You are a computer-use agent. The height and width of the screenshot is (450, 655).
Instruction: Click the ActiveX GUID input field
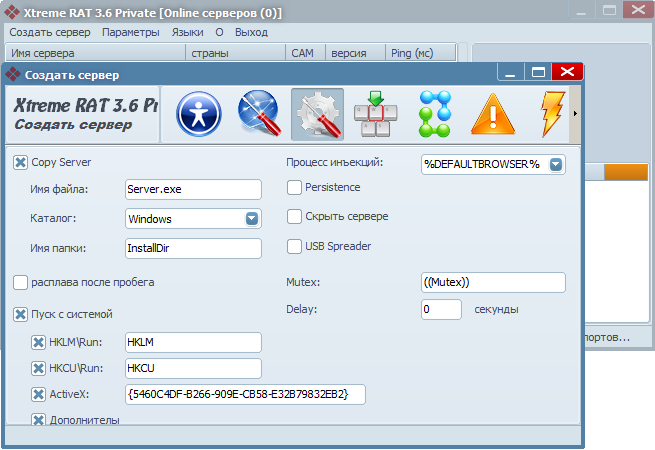pos(245,394)
